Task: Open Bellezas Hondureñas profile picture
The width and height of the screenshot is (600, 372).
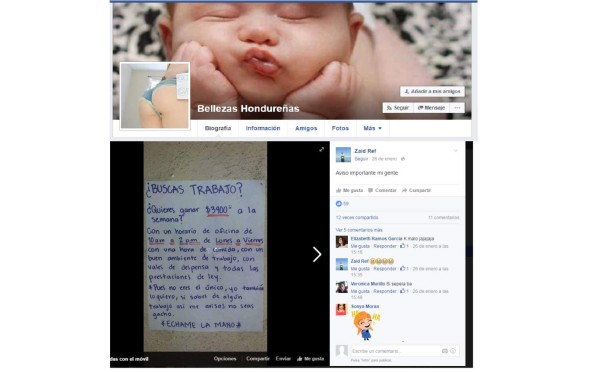Action: coord(155,96)
